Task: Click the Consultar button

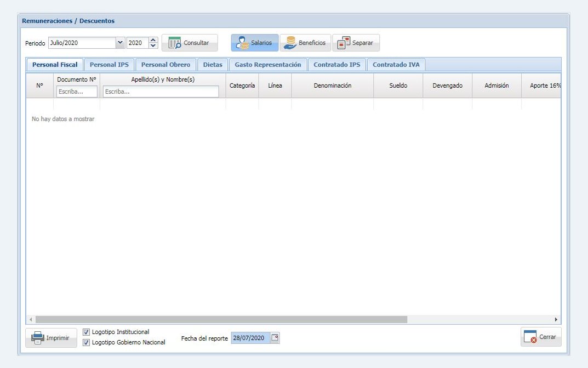Action: point(190,43)
